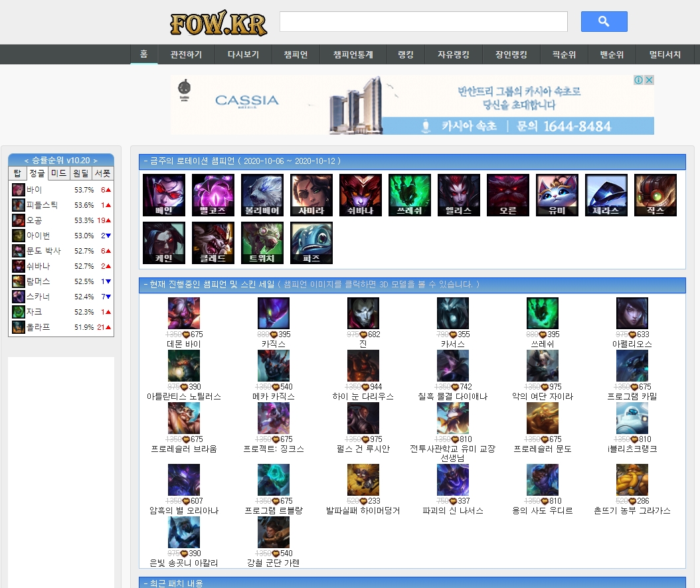Switch win-rate list to 서폿 tab
700x588 pixels.
103,173
